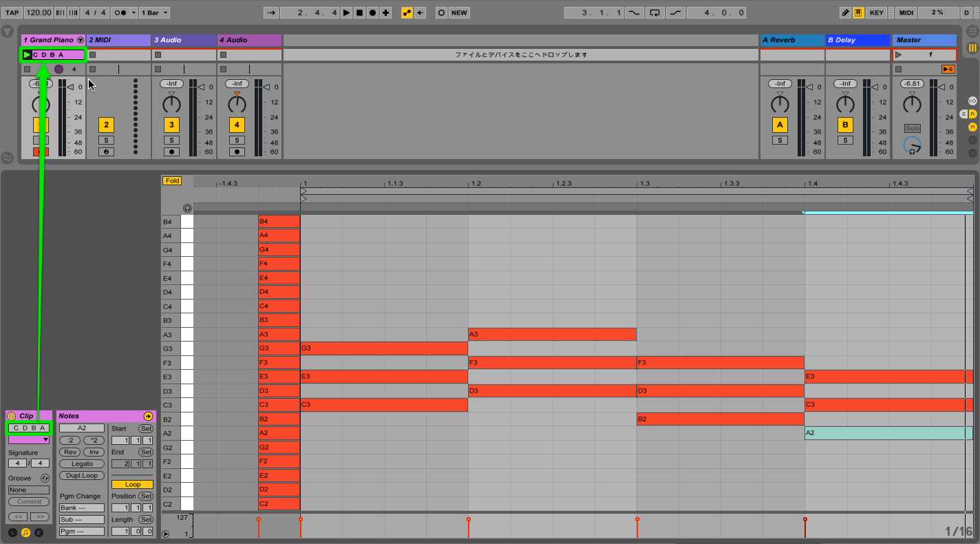Click the browser show/hide triangle icon

pyautogui.click(x=8, y=32)
